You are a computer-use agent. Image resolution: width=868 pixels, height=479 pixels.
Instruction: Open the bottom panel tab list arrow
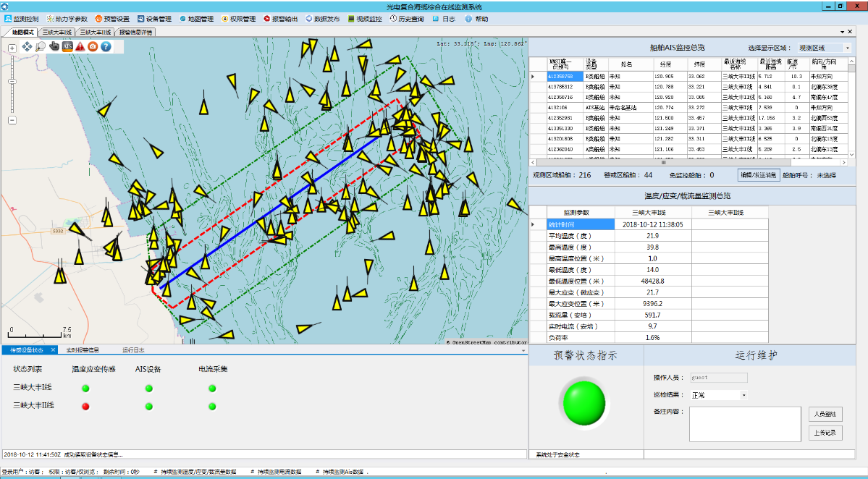click(523, 351)
